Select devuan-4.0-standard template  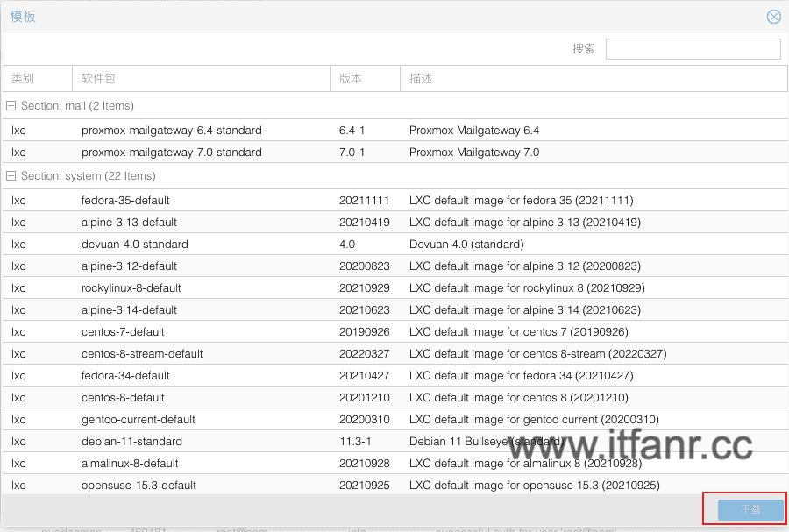tap(395, 244)
